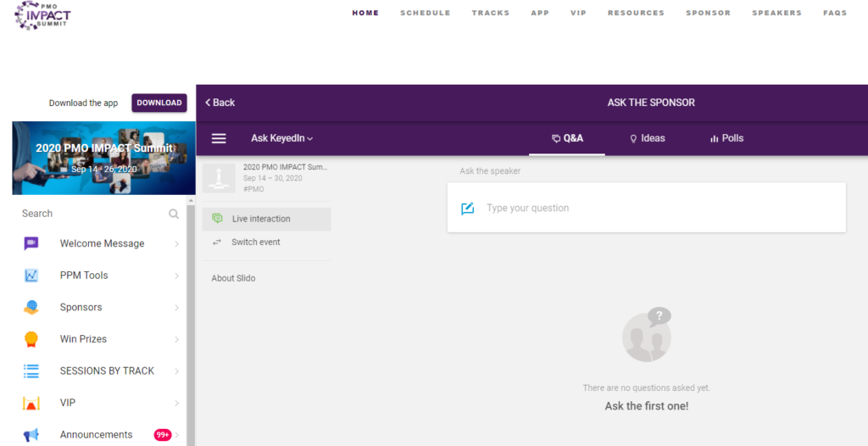The height and width of the screenshot is (446, 868).
Task: Open the hamburger menu icon
Action: pyautogui.click(x=219, y=138)
